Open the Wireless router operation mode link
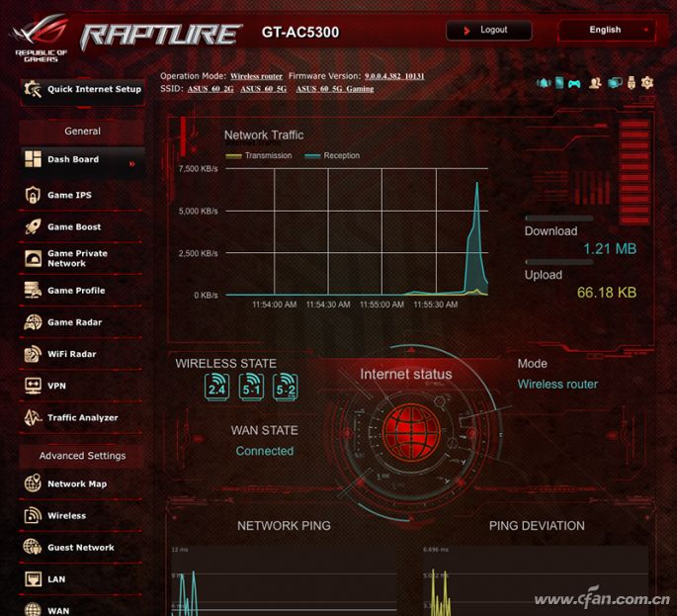The image size is (677, 616). click(256, 76)
